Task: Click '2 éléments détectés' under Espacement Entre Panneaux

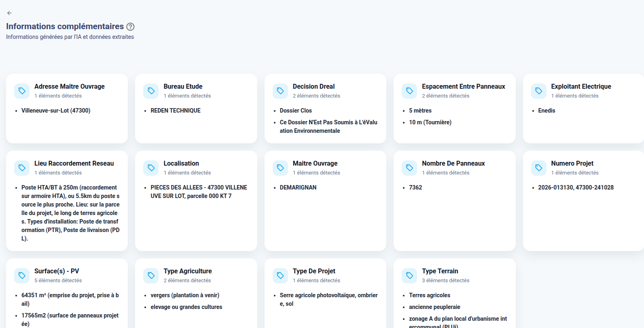Action: coord(446,96)
